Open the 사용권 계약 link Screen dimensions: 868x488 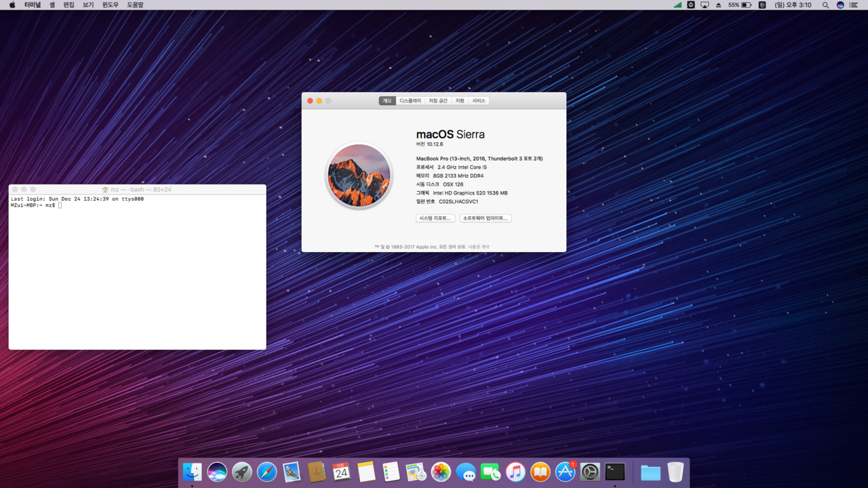[478, 247]
